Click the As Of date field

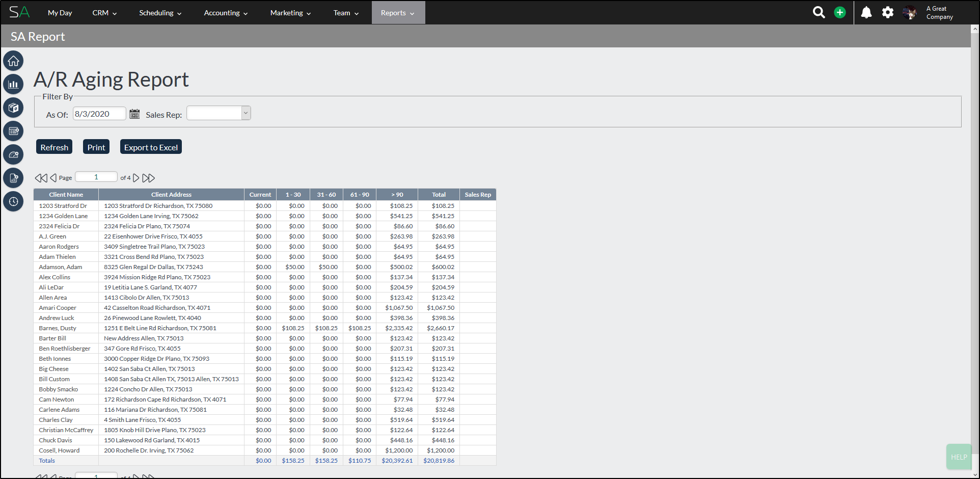[99, 114]
